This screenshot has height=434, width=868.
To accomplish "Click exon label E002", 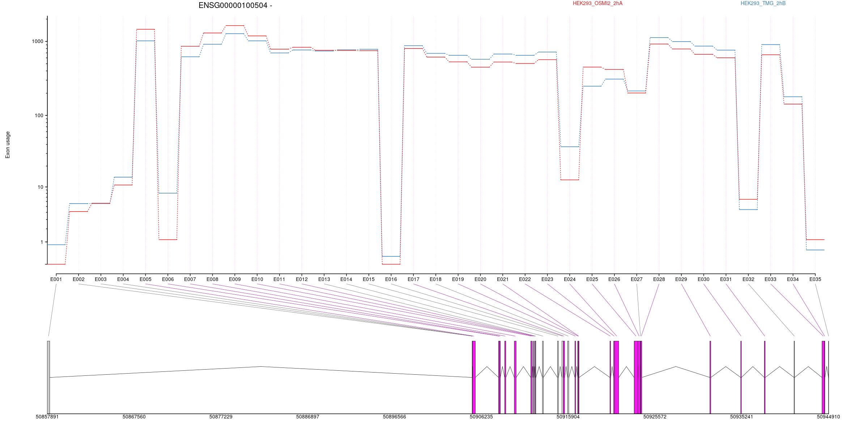I will (x=78, y=279).
